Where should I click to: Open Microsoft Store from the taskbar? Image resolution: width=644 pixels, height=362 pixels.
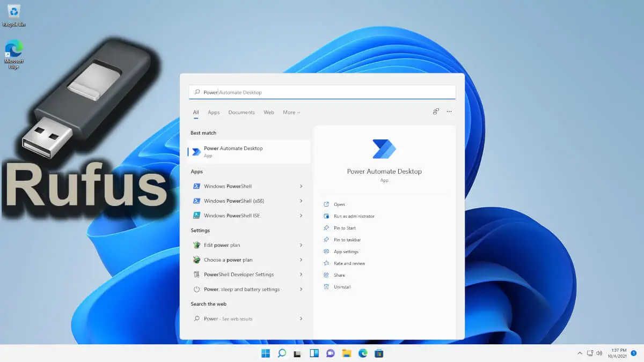[x=379, y=353]
